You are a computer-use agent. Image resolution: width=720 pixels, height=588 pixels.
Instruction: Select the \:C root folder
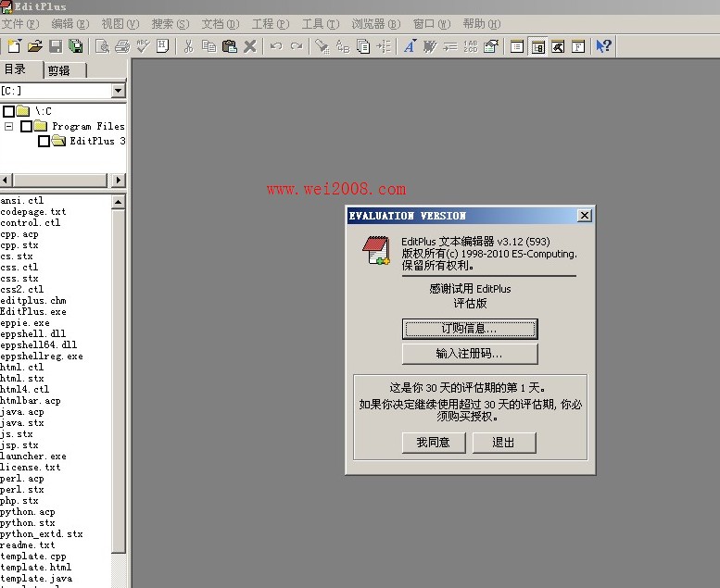click(x=44, y=111)
